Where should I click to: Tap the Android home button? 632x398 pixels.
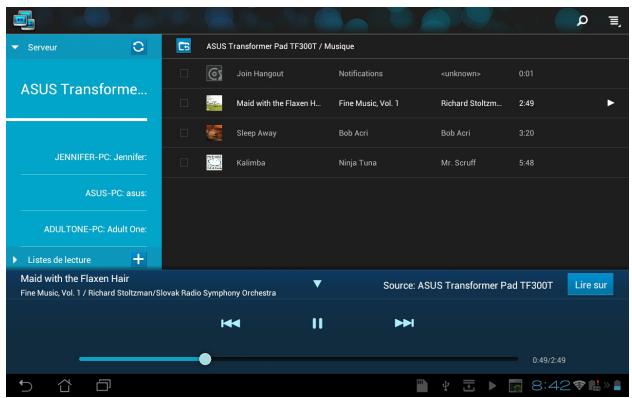pos(64,385)
